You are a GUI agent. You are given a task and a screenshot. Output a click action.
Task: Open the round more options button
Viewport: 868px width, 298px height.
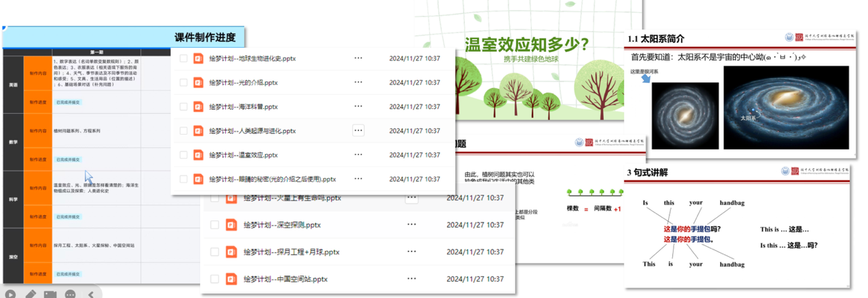tap(70, 295)
